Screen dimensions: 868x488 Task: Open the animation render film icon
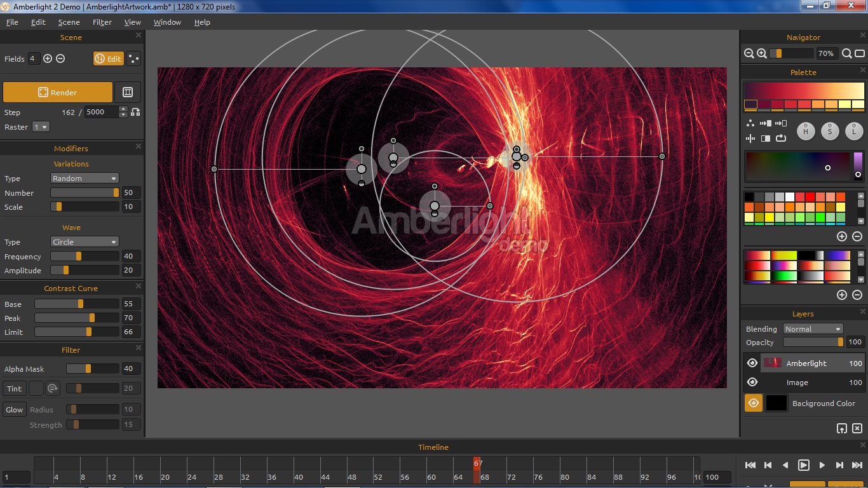128,92
